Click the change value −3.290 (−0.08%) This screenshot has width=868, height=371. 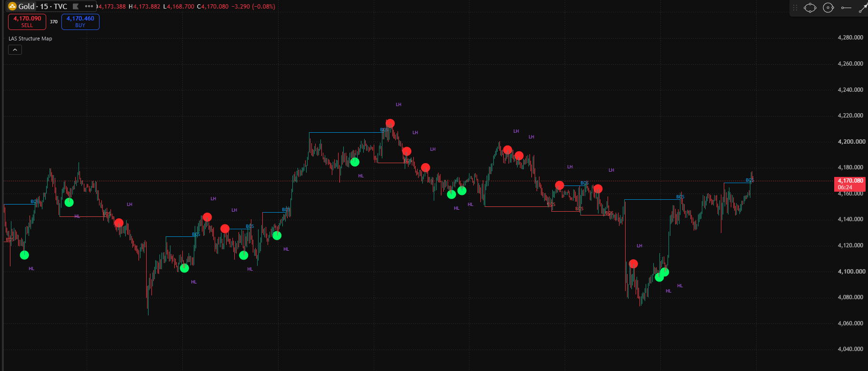click(x=253, y=7)
